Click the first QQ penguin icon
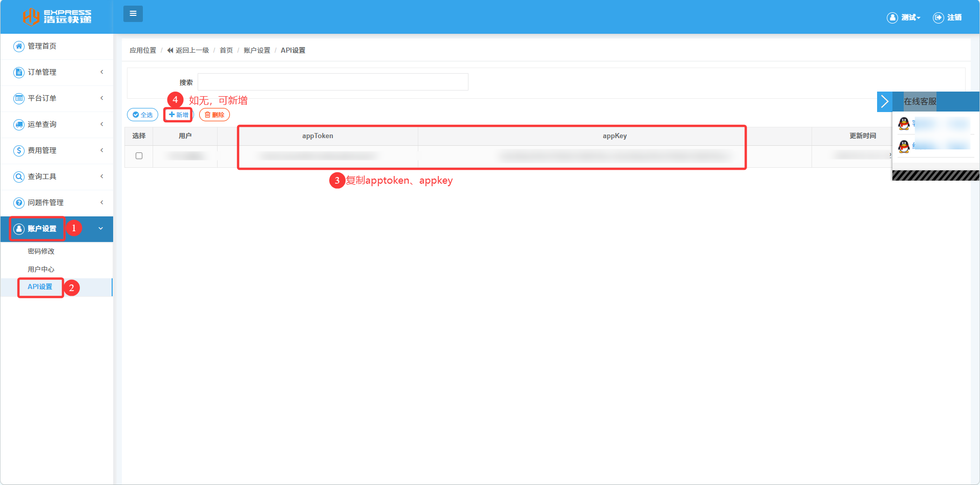Image resolution: width=980 pixels, height=485 pixels. point(904,123)
